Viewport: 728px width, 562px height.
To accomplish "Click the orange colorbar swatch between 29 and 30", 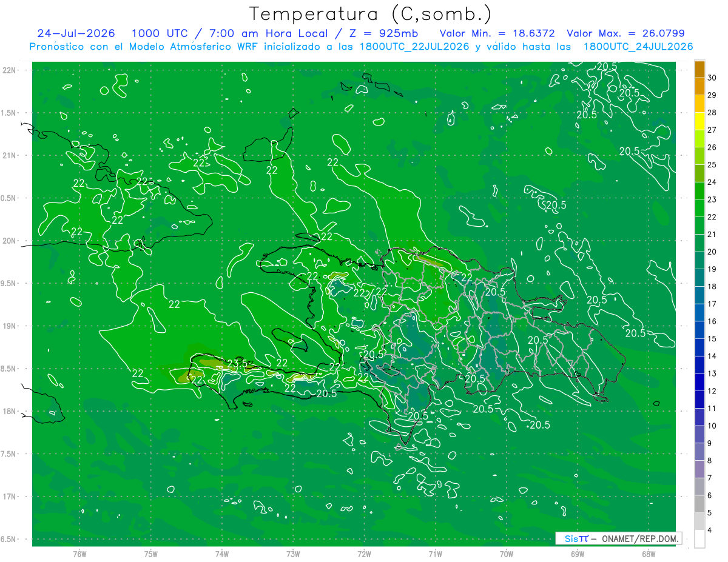I will point(700,87).
